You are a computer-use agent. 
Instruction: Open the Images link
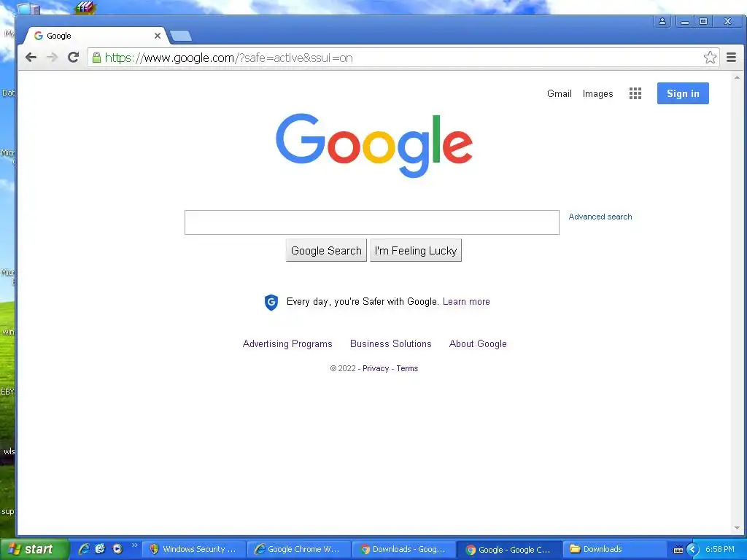coord(597,94)
